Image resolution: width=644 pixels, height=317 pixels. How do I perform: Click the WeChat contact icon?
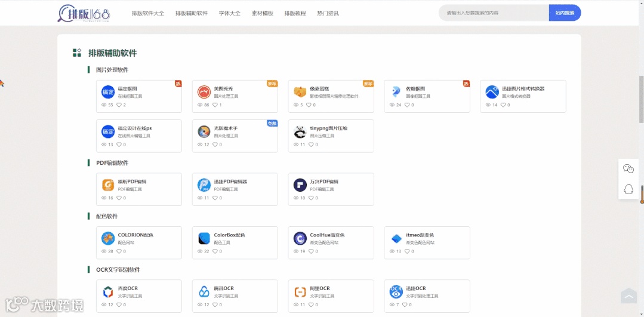click(x=628, y=168)
